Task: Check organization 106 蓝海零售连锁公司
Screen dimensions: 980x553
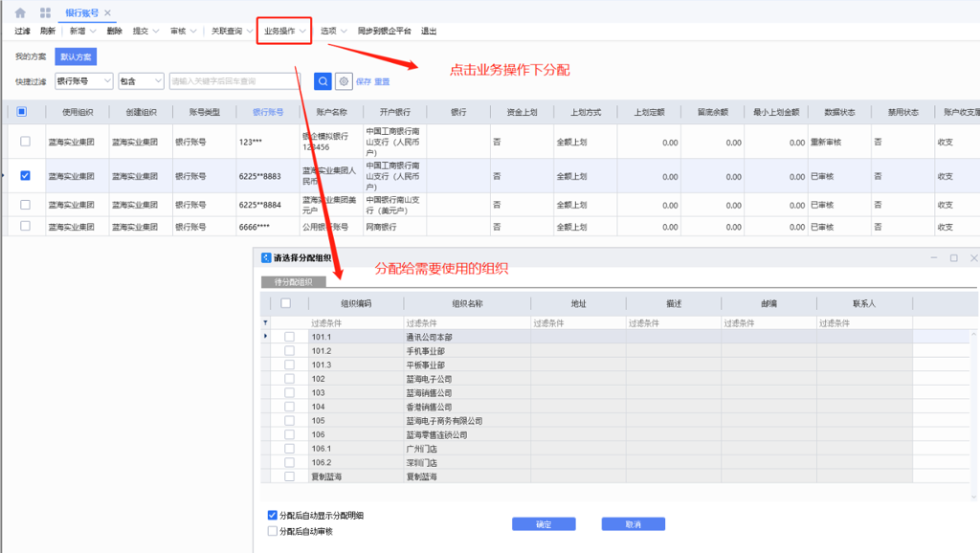Action: click(289, 434)
